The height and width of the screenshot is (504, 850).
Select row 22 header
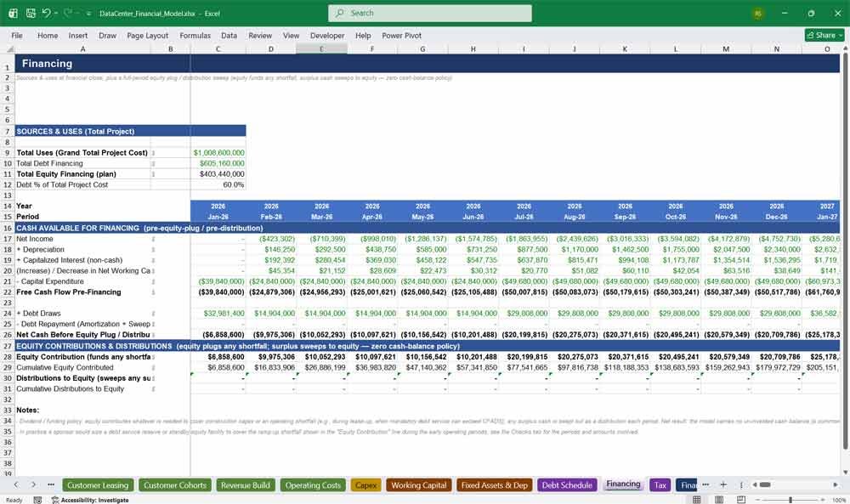8,292
